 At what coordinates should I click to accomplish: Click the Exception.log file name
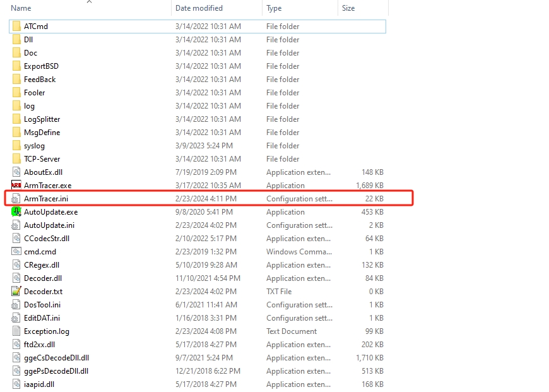47,331
